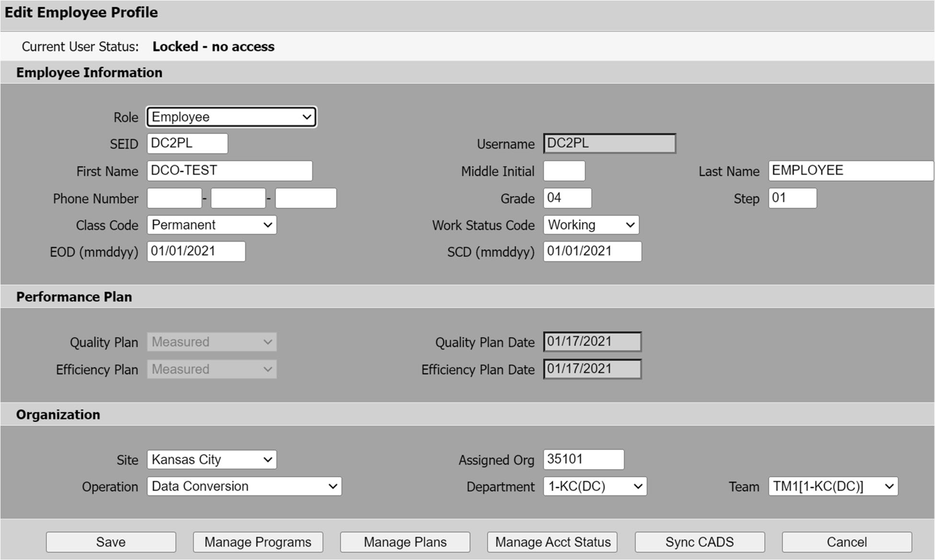
Task: Click Manage Programs button
Action: click(x=258, y=542)
